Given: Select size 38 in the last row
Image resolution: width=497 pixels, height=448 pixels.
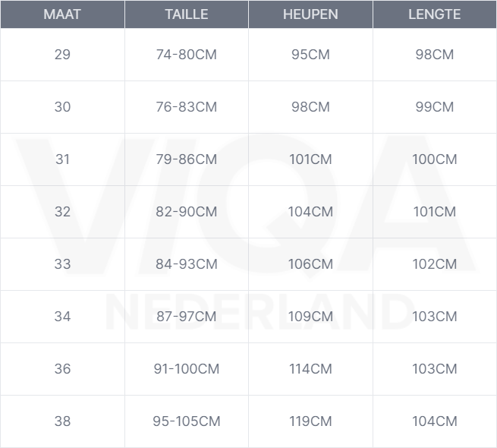Looking at the screenshot, I should pos(62,421).
